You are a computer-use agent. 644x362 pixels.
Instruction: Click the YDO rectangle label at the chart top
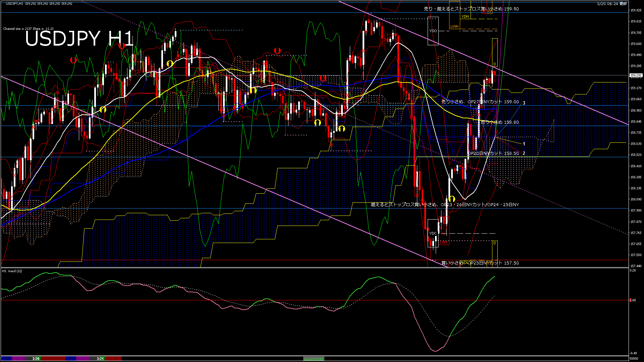(433, 31)
